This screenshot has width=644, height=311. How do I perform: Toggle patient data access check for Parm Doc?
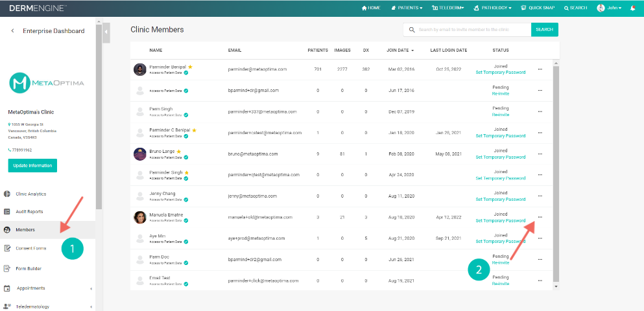(x=185, y=263)
